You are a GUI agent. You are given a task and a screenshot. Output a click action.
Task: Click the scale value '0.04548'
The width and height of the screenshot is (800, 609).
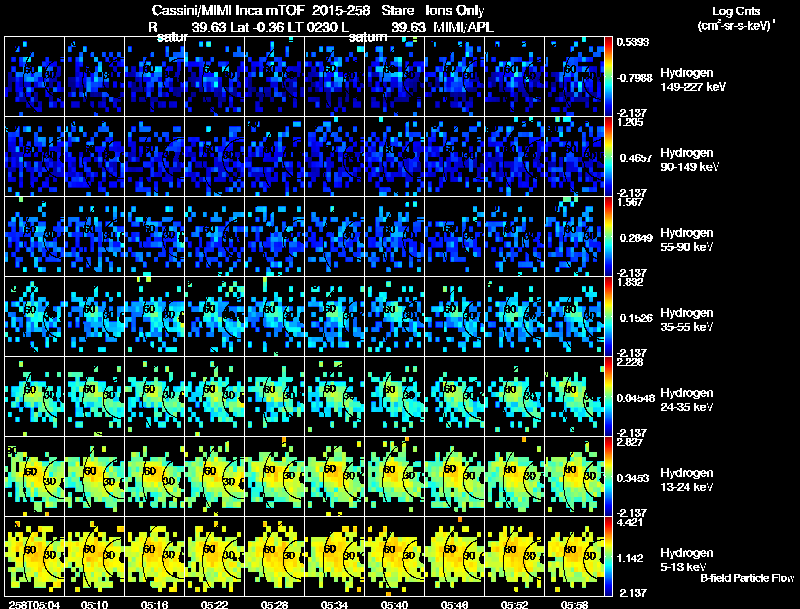636,398
